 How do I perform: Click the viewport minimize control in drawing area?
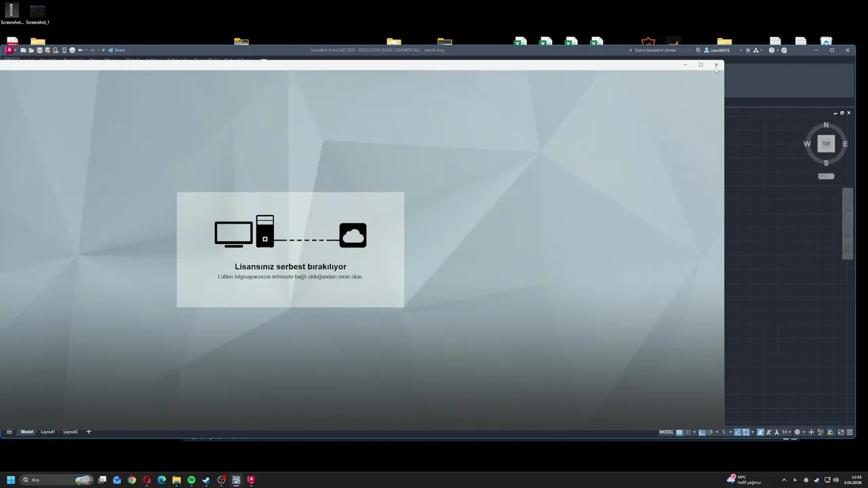[835, 113]
